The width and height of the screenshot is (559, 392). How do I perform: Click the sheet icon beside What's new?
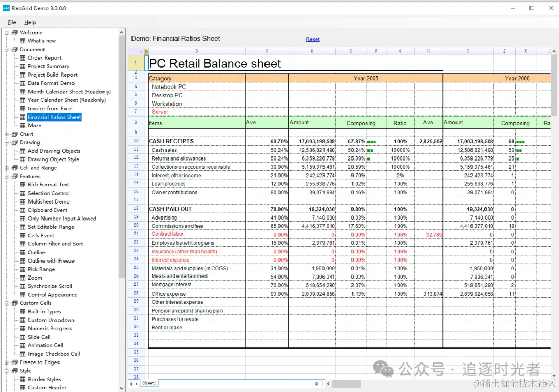pyautogui.click(x=22, y=41)
